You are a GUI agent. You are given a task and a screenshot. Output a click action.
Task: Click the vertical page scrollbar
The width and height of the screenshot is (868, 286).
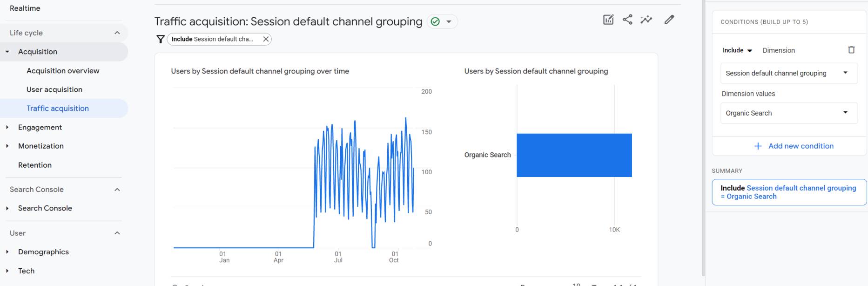point(703,138)
